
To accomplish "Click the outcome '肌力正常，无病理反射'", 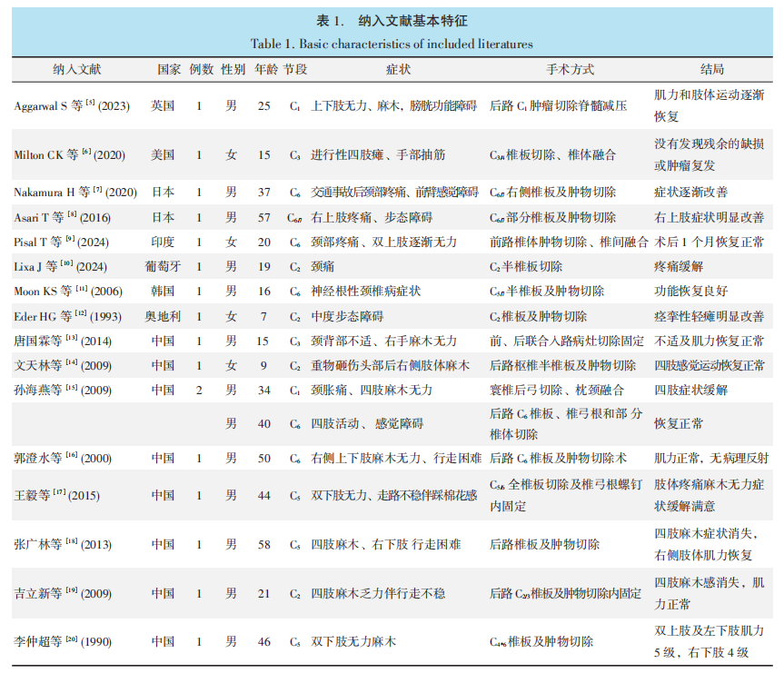I will [x=711, y=458].
